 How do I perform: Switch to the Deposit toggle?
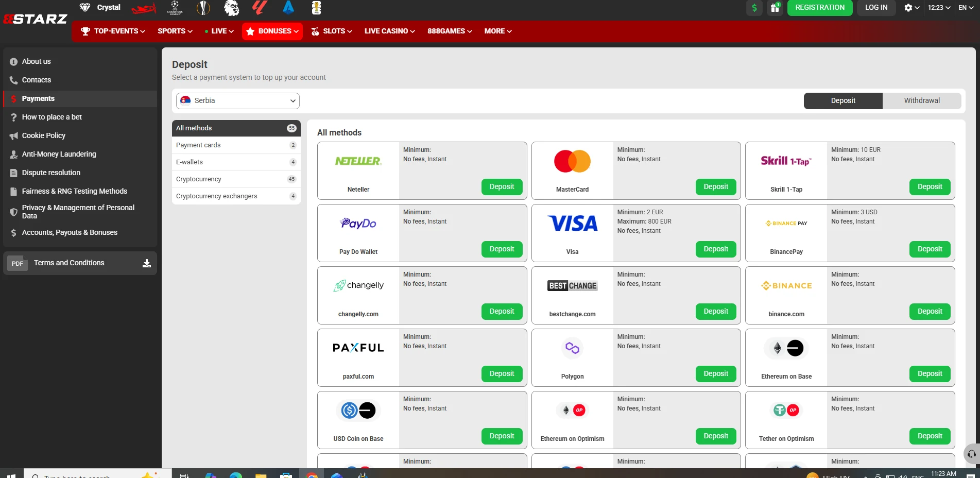(x=843, y=101)
